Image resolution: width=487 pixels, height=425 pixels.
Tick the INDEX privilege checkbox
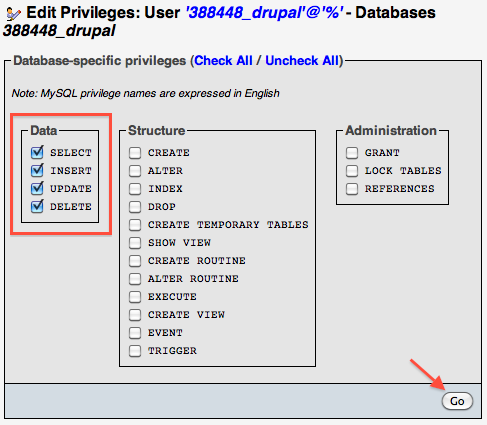click(135, 189)
